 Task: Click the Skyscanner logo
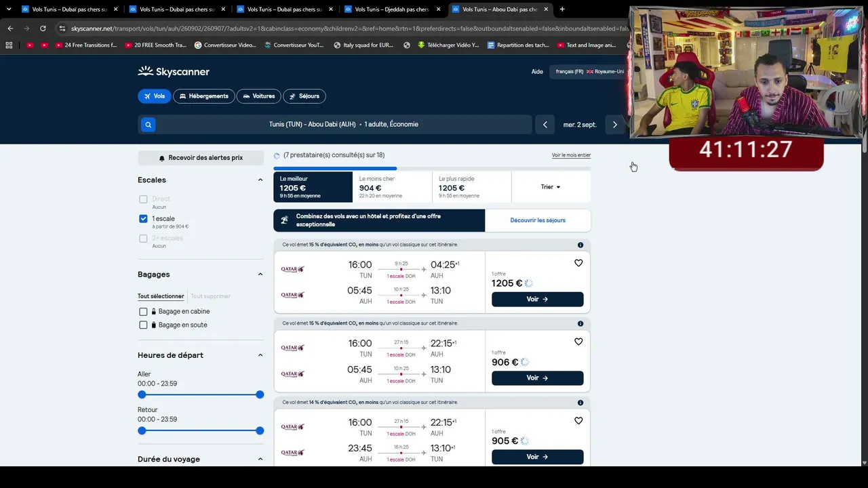click(174, 71)
